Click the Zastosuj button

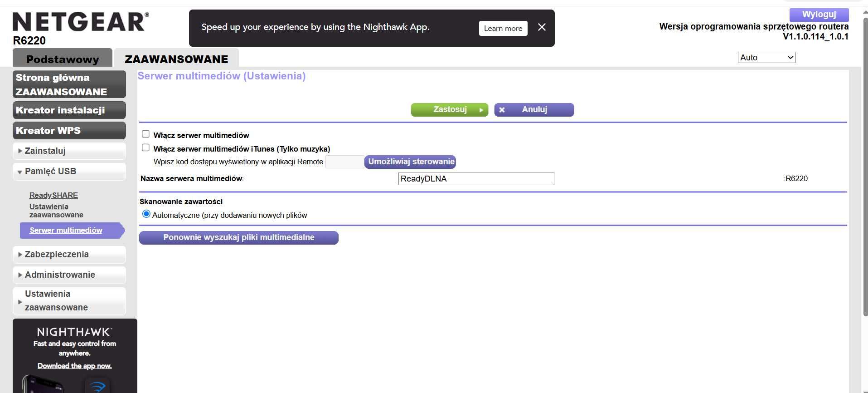click(x=449, y=110)
